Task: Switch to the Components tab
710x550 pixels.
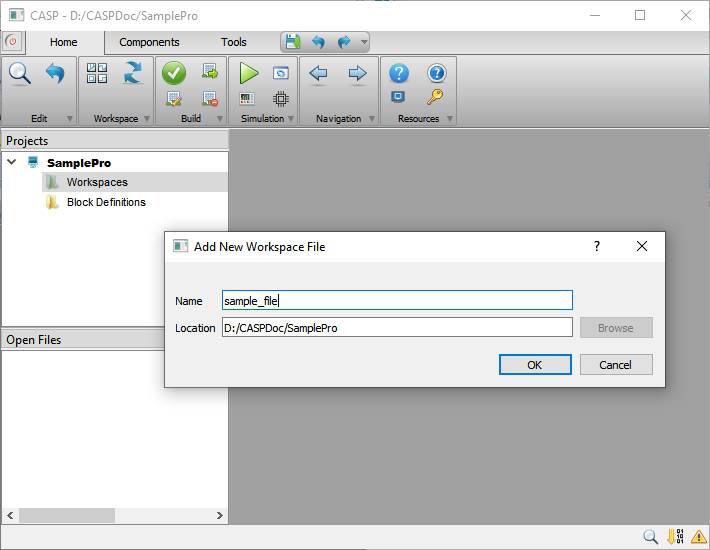Action: point(149,42)
